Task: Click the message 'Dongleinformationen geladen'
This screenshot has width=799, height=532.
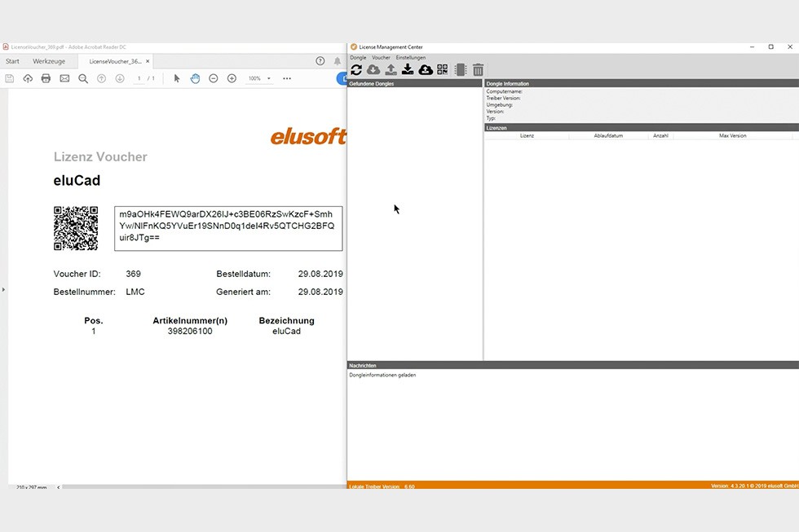Action: (382, 376)
